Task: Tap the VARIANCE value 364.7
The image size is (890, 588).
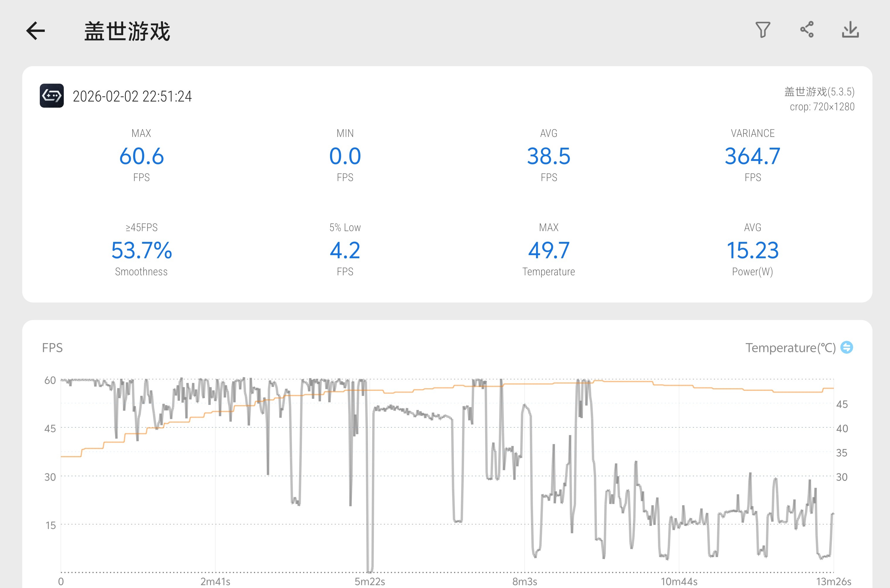Action: click(x=752, y=156)
